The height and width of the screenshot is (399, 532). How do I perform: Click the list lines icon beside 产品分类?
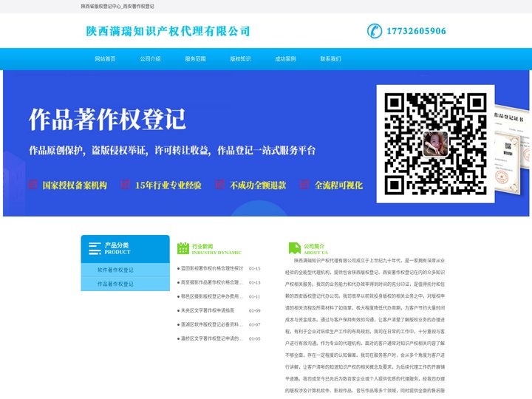pyautogui.click(x=95, y=248)
